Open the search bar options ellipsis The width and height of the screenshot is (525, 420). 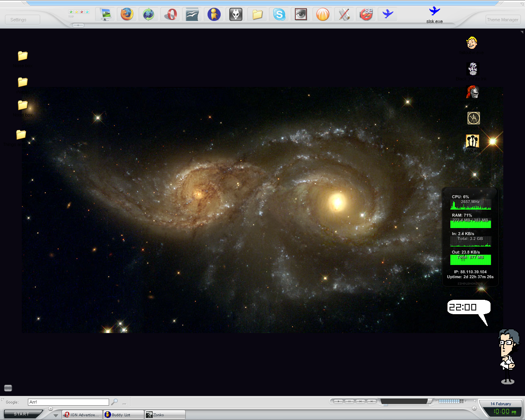(124, 402)
